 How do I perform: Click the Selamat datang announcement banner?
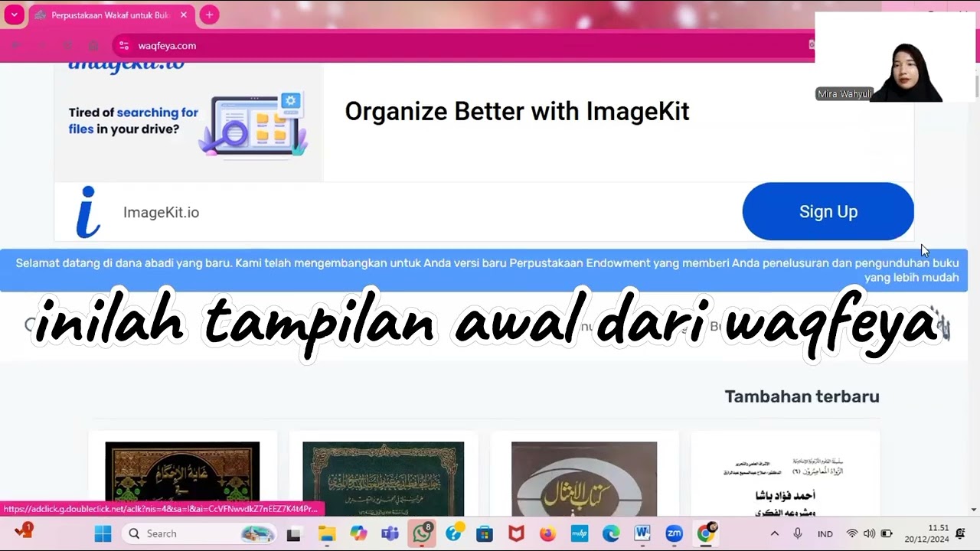coord(484,270)
